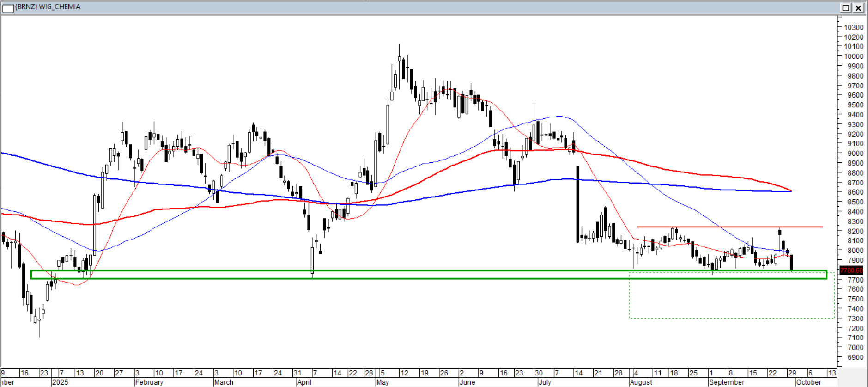Viewport: 868px width, 387px height.
Task: Click the May month label on time axis
Action: pyautogui.click(x=382, y=382)
